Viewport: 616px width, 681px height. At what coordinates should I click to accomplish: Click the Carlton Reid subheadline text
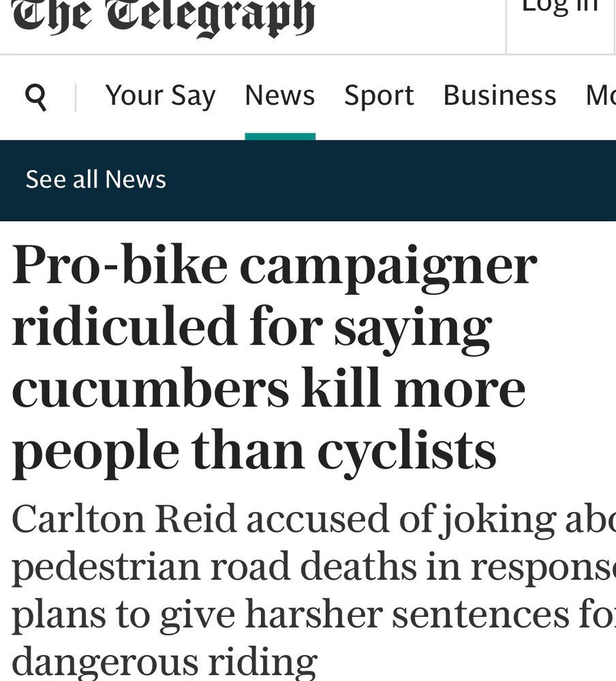point(314,590)
